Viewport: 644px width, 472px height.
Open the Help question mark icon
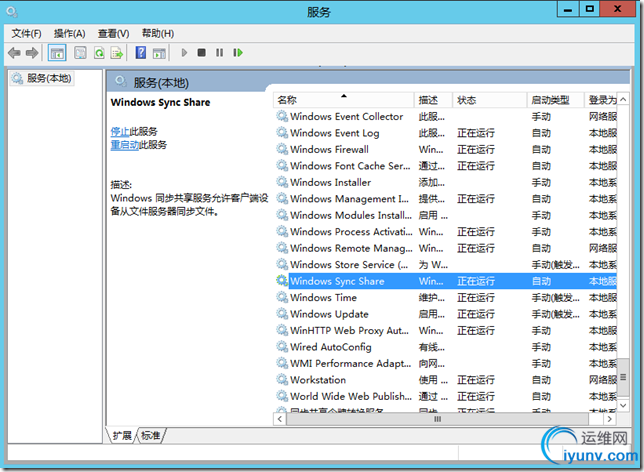[x=141, y=53]
